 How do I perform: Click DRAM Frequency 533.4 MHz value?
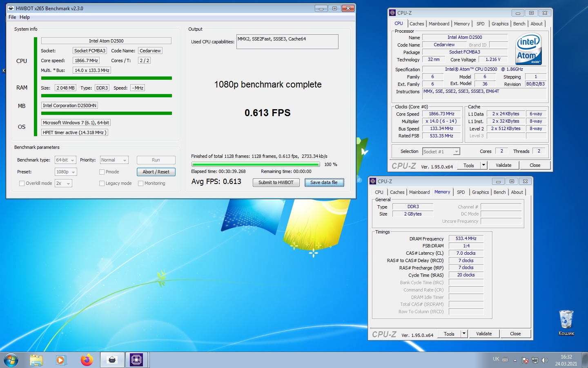click(466, 238)
